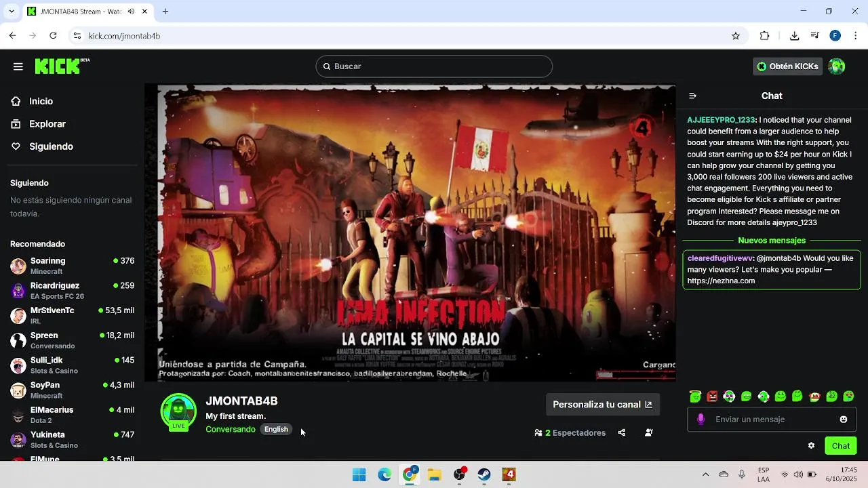Open recommended channel Spreen
The image size is (868, 488).
coord(72,340)
